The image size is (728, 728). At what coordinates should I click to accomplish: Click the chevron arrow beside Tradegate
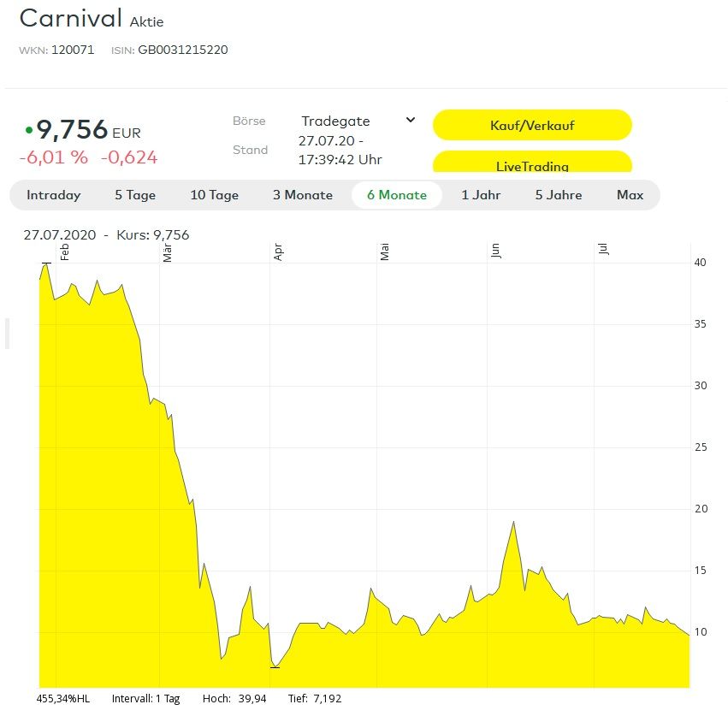pyautogui.click(x=410, y=120)
